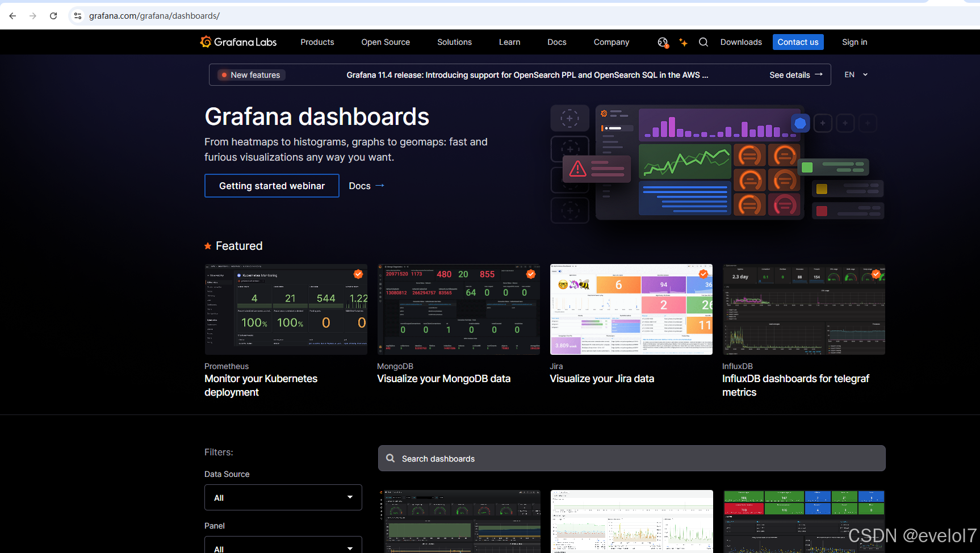Screen dimensions: 980x553
Task: Reload the page with refresh icon
Action: pyautogui.click(x=53, y=16)
